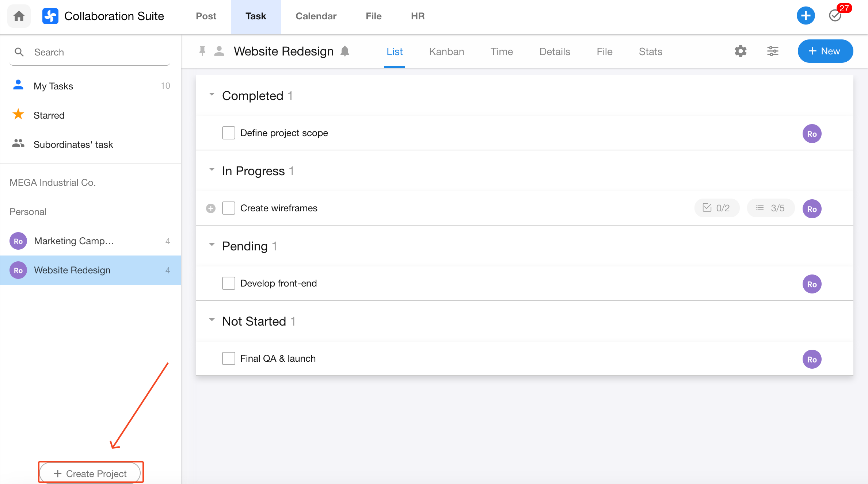Viewport: 868px width, 484px height.
Task: Check the Develop front-end task checkbox
Action: point(229,283)
